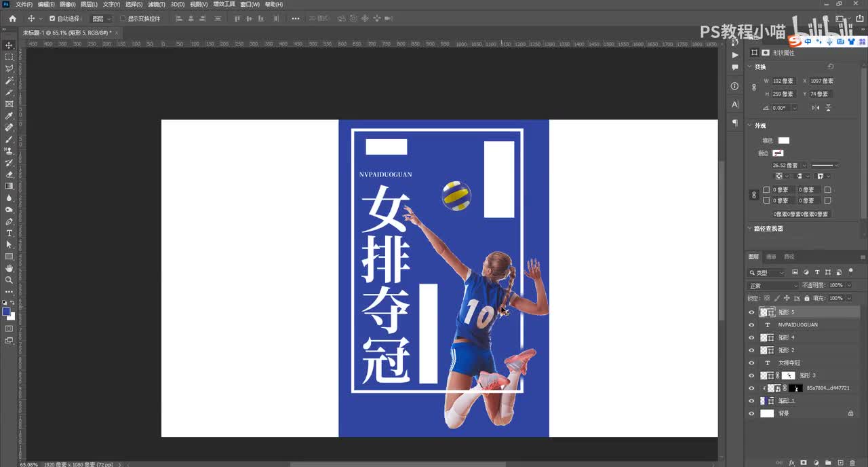Delete layer using trash icon
The height and width of the screenshot is (467, 868).
[x=852, y=463]
